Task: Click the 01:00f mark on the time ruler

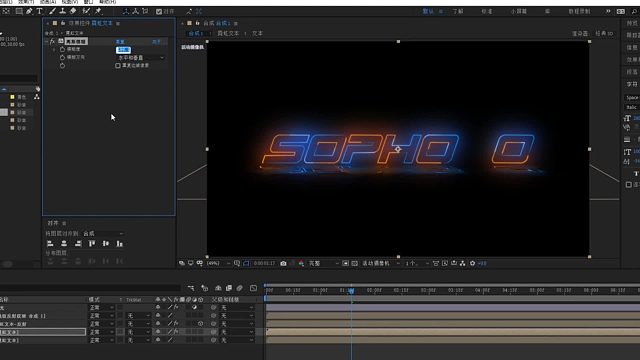Action: (320, 291)
